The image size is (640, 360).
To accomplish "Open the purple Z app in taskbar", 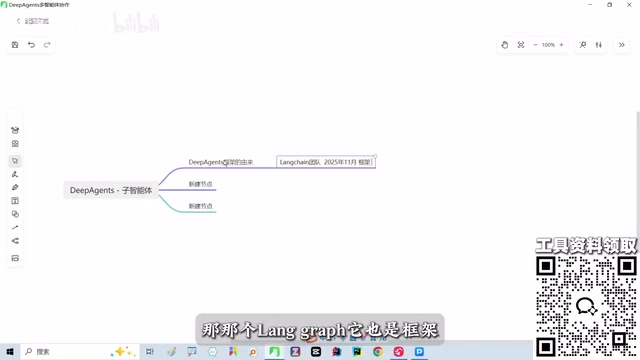I will coord(295,351).
